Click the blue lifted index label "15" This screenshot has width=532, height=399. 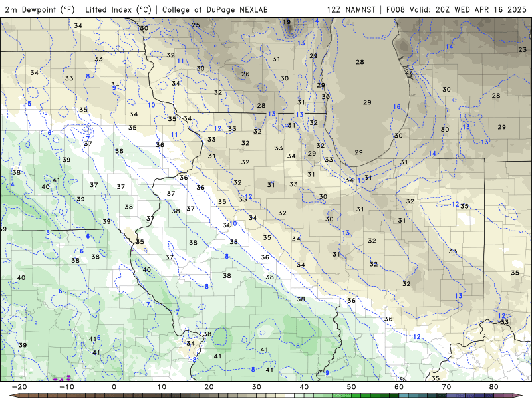(x=361, y=180)
